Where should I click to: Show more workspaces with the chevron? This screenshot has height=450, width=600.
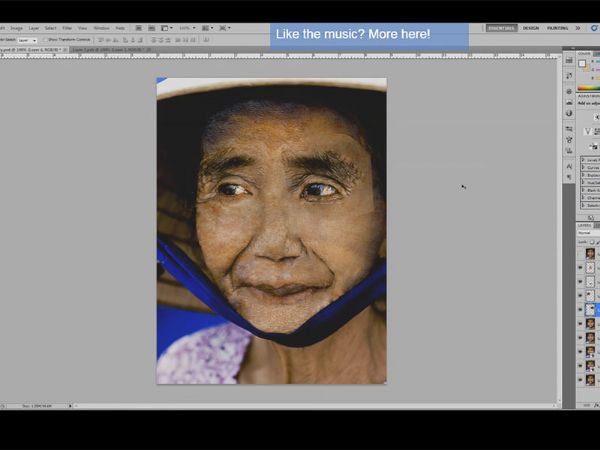click(578, 28)
